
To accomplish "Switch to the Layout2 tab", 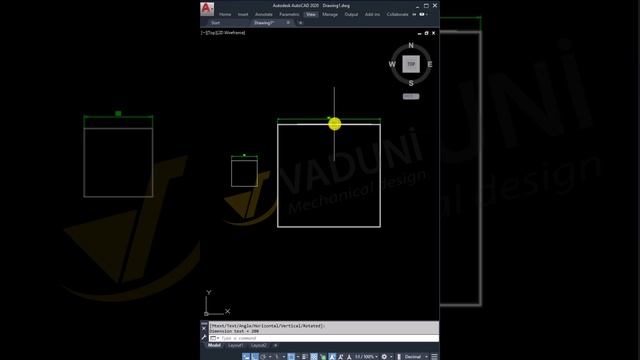I will pyautogui.click(x=258, y=345).
